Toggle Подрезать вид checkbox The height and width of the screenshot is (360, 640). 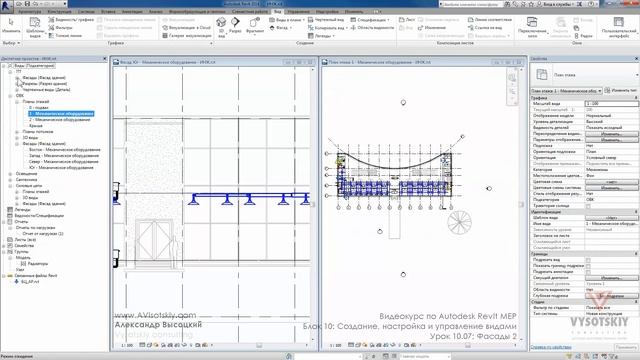click(x=588, y=260)
